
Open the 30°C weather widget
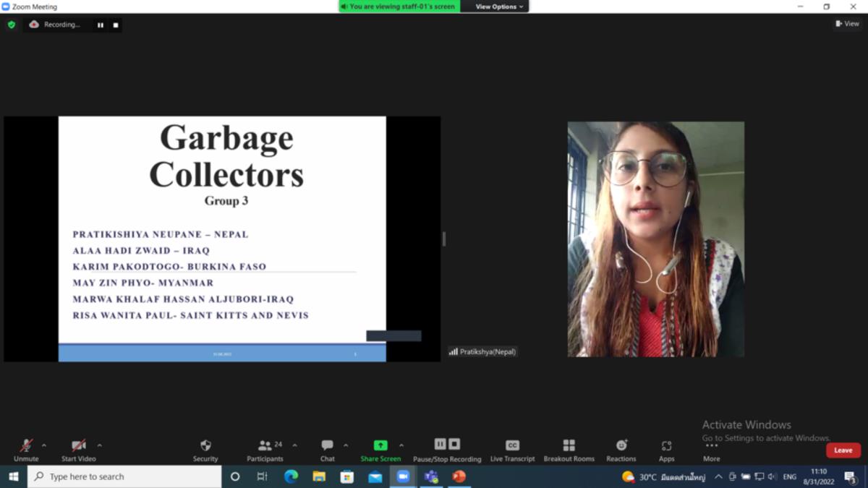coord(663,477)
